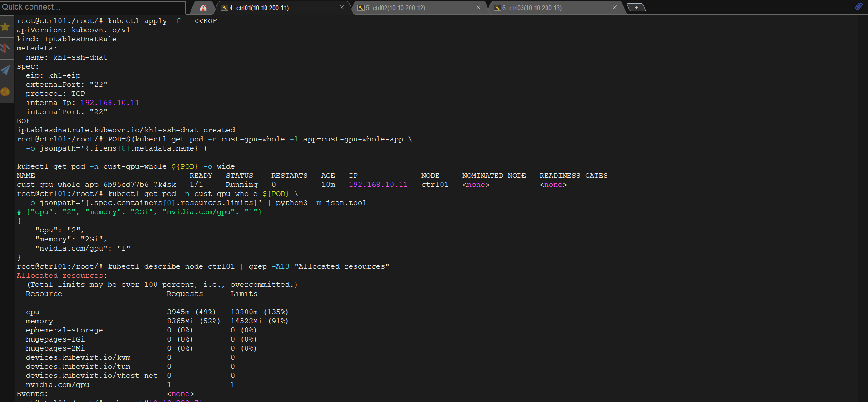
Task: Close the ctrl02 session tab
Action: click(x=478, y=8)
